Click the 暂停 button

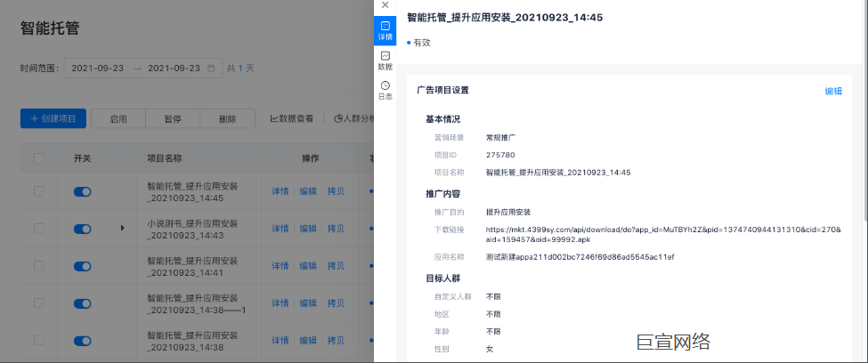click(173, 118)
